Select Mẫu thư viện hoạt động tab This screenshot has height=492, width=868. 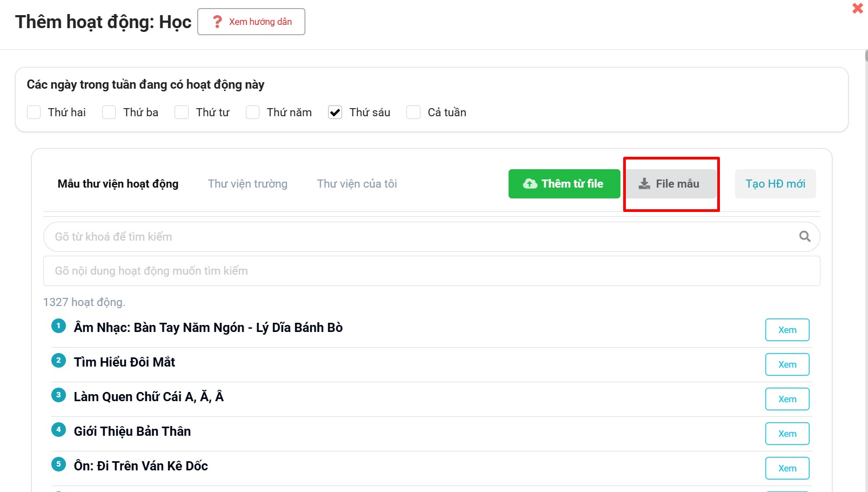tap(118, 184)
